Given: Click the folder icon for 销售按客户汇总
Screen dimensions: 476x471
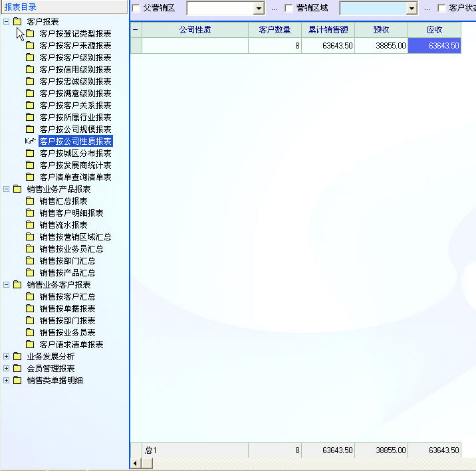Looking at the screenshot, I should point(29,297).
